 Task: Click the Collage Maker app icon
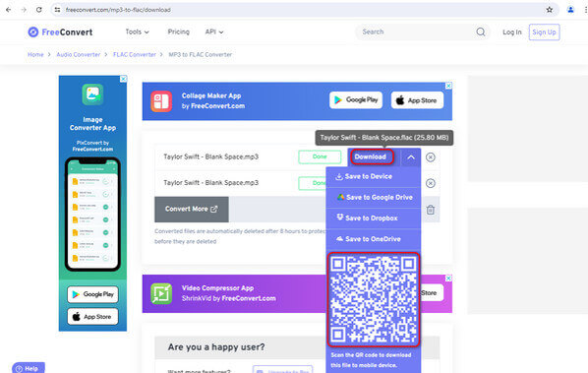(x=161, y=101)
